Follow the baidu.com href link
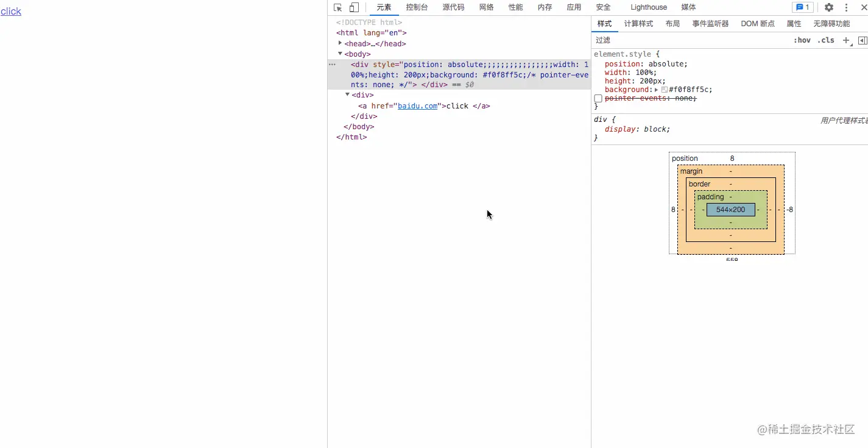This screenshot has width=868, height=448. pyautogui.click(x=418, y=105)
